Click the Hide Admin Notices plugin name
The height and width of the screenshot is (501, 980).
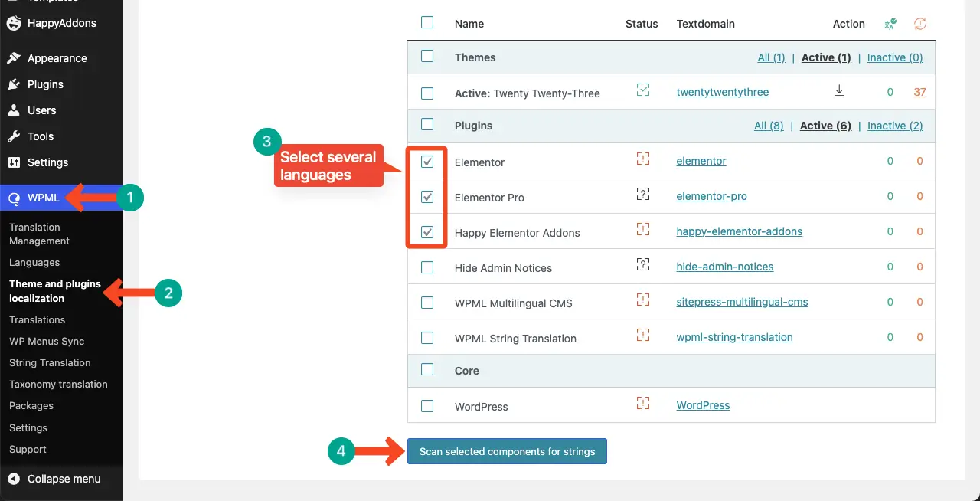(503, 268)
